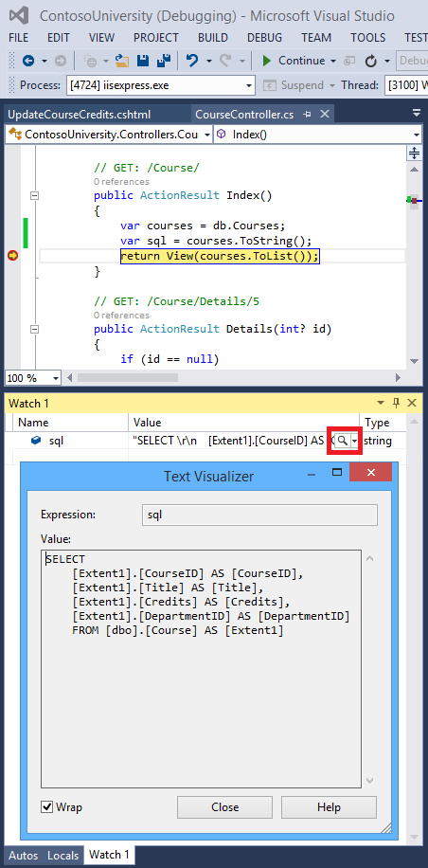Viewport: 428px width, 868px height.
Task: Click the Restart debugging circular arrow icon
Action: click(371, 61)
